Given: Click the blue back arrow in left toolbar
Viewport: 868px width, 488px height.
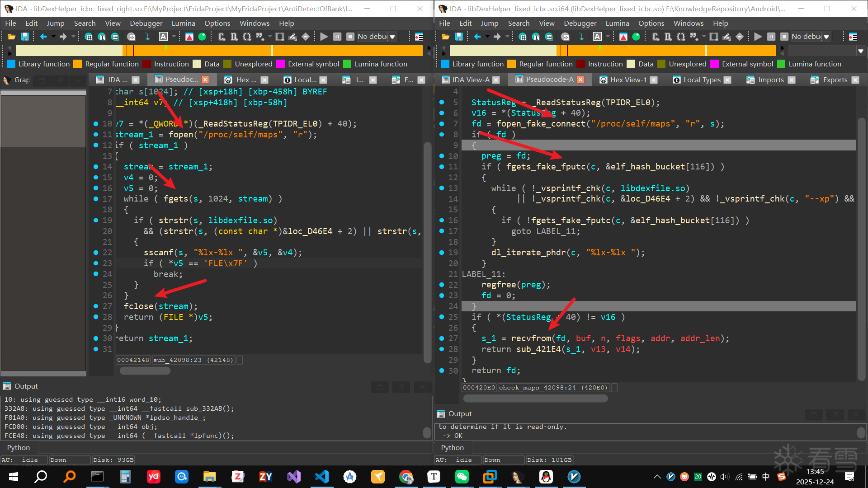Looking at the screenshot, I should coord(43,37).
